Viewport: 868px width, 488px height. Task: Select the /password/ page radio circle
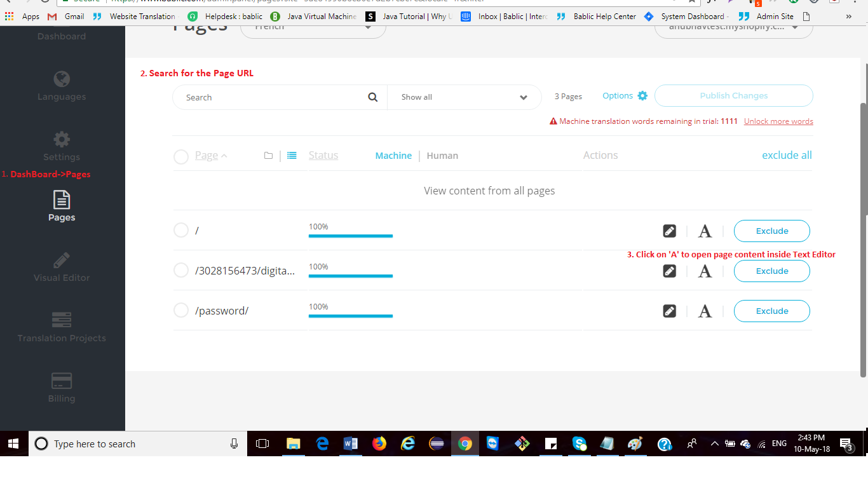[x=181, y=310]
